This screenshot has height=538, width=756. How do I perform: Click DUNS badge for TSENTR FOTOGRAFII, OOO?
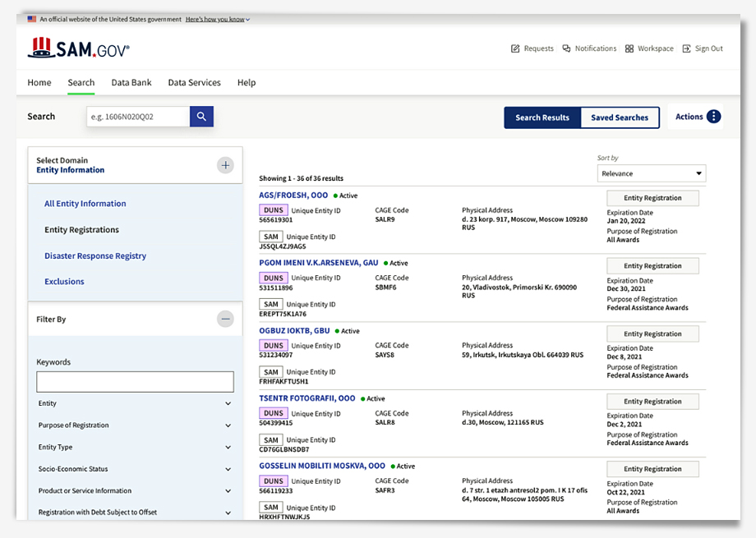click(274, 413)
